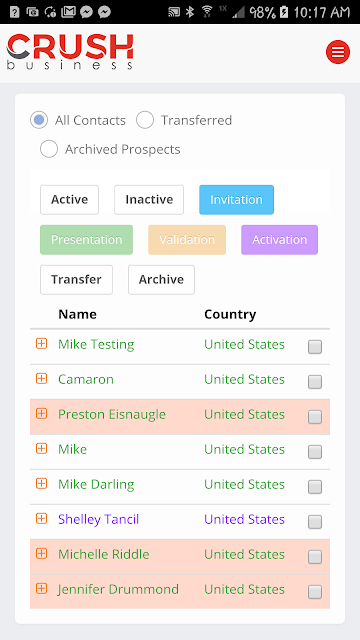The height and width of the screenshot is (640, 360).
Task: Choose Archived Prospects radio option
Action: click(x=49, y=149)
